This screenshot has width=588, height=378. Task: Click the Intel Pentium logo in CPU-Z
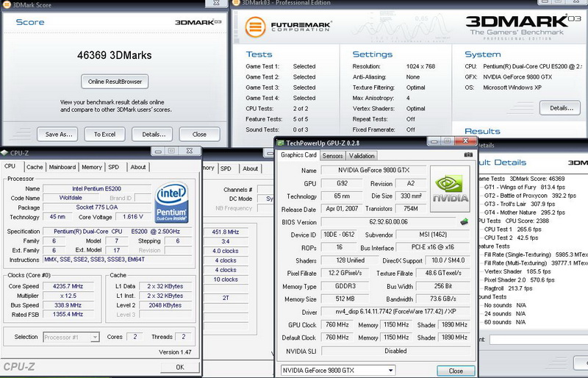click(x=171, y=203)
